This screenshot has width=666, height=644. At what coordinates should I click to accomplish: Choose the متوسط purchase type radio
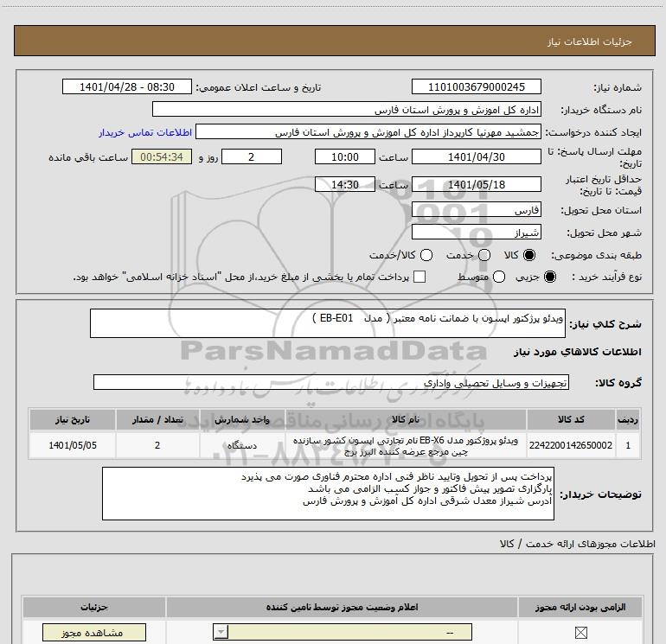[x=499, y=277]
